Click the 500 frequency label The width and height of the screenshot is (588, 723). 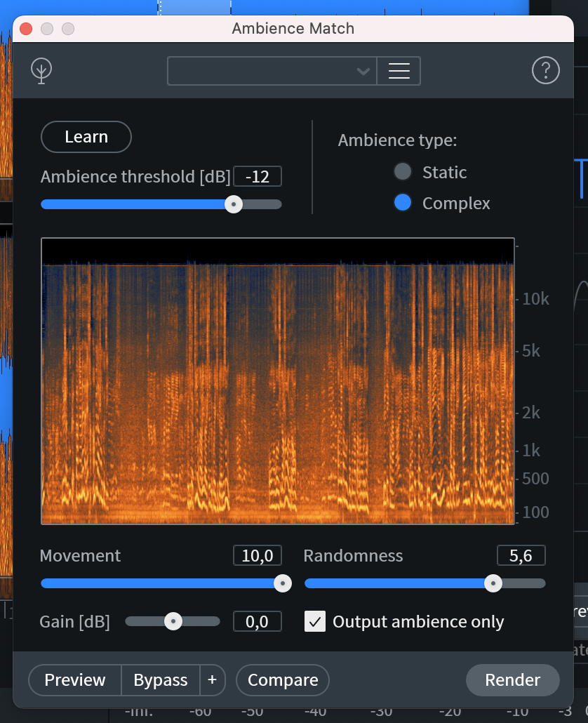point(535,479)
